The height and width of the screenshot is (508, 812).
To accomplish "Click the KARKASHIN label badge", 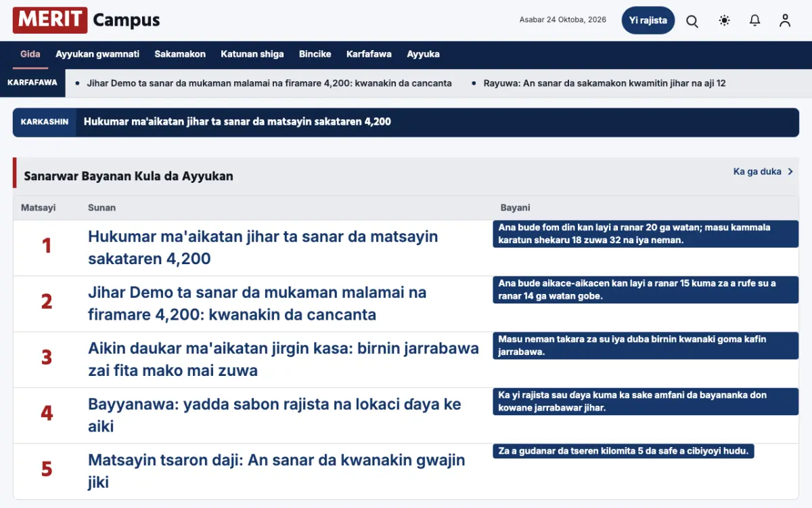I will click(x=45, y=122).
